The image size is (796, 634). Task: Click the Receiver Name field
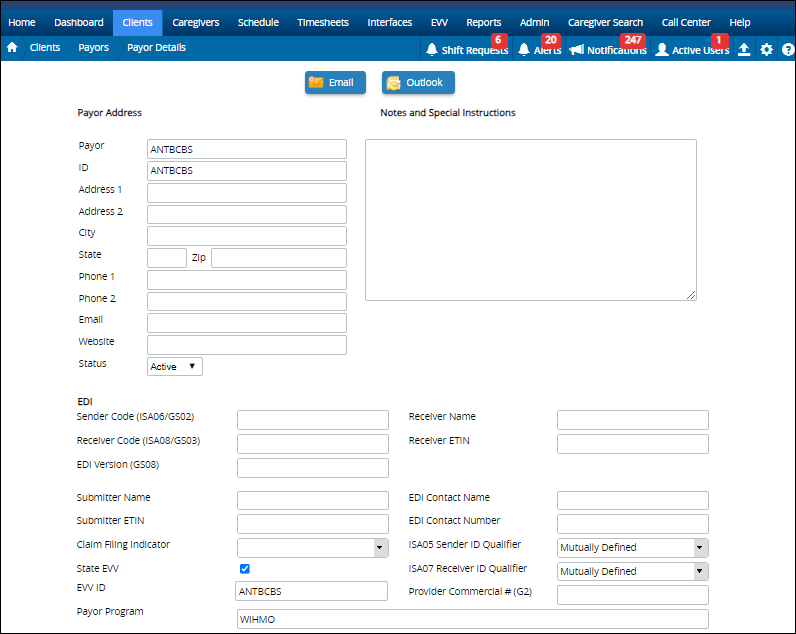(633, 420)
